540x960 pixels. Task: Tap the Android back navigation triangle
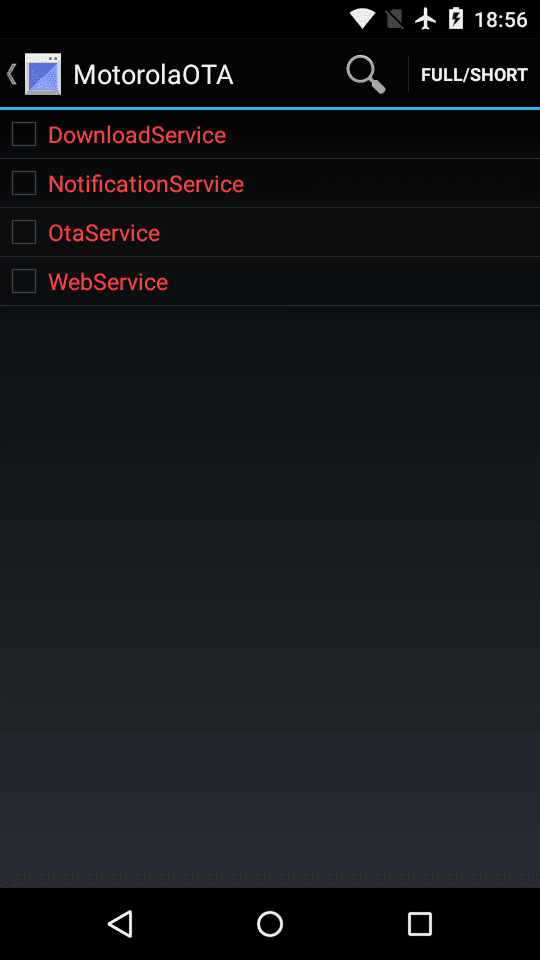(120, 924)
